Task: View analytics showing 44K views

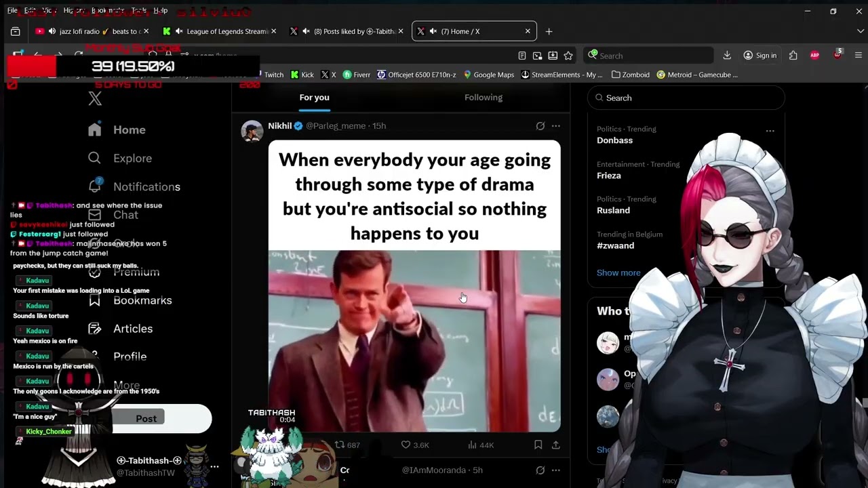Action: point(480,445)
